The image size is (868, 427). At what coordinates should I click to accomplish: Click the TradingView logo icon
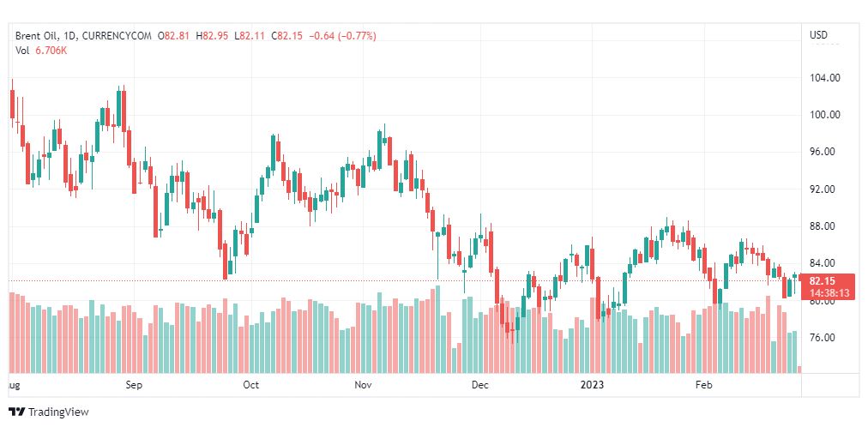click(x=16, y=412)
